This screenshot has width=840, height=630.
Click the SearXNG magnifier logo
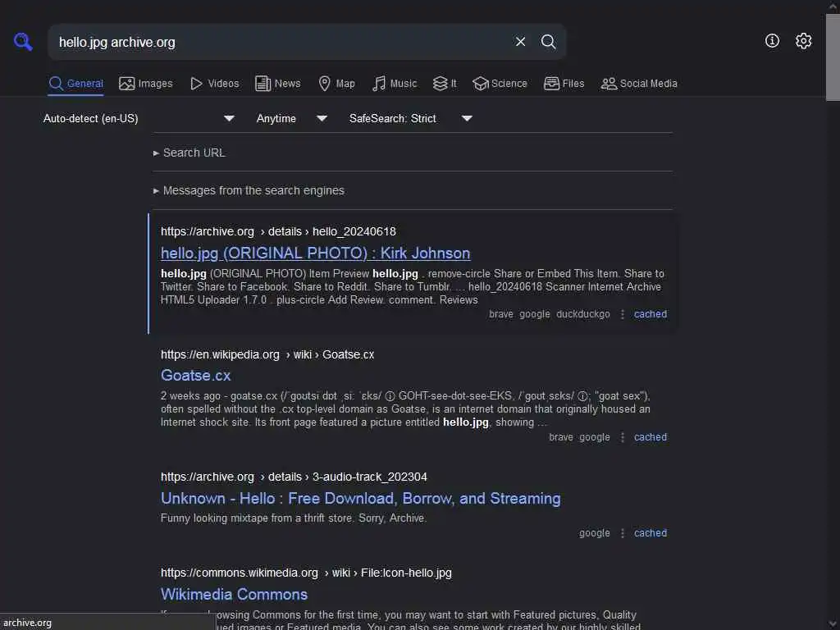23,42
